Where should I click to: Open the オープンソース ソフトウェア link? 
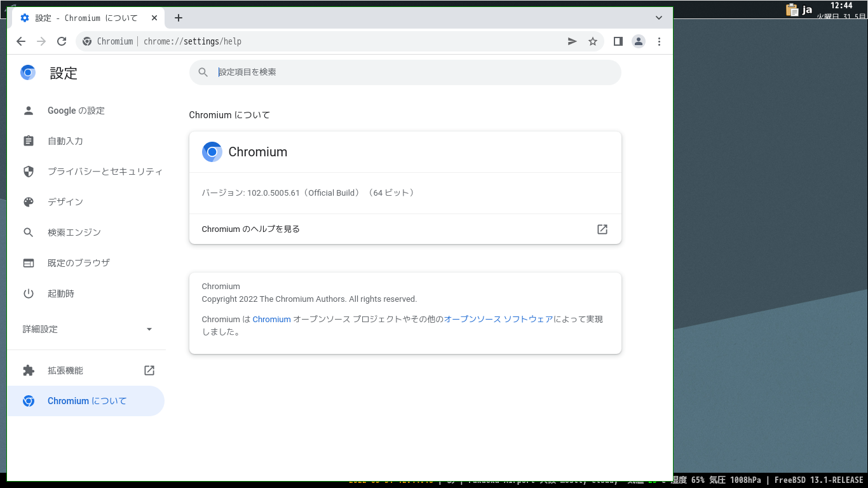[x=499, y=320]
